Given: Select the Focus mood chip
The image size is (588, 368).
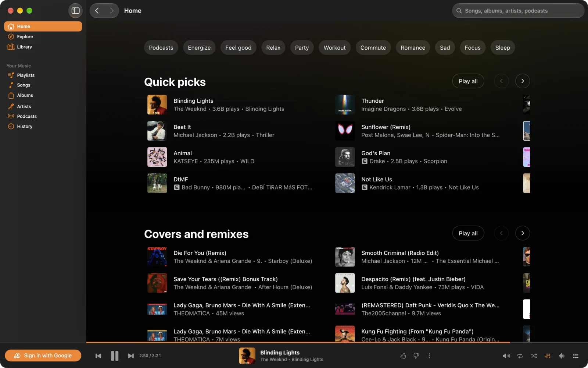Looking at the screenshot, I should [472, 47].
